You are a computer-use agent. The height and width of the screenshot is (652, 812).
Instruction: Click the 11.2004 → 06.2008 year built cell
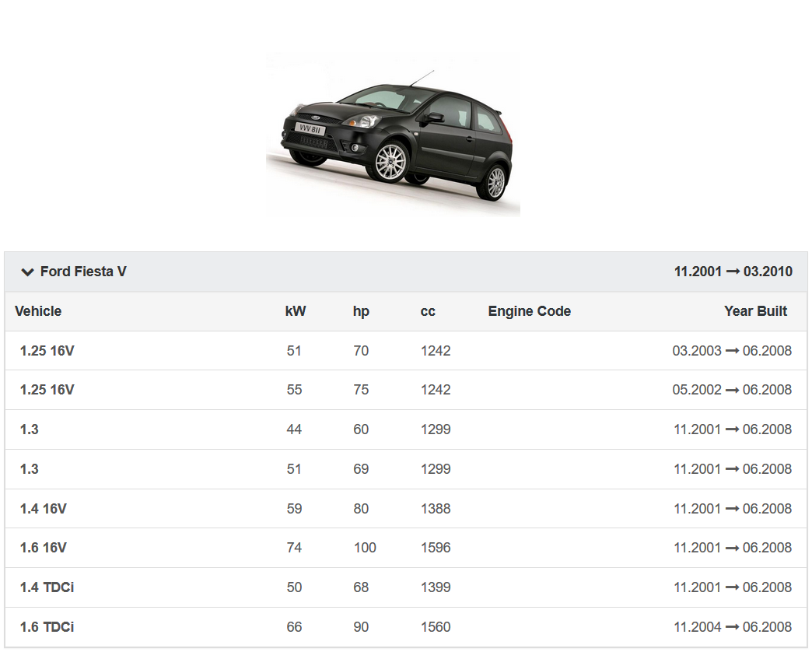coord(732,627)
